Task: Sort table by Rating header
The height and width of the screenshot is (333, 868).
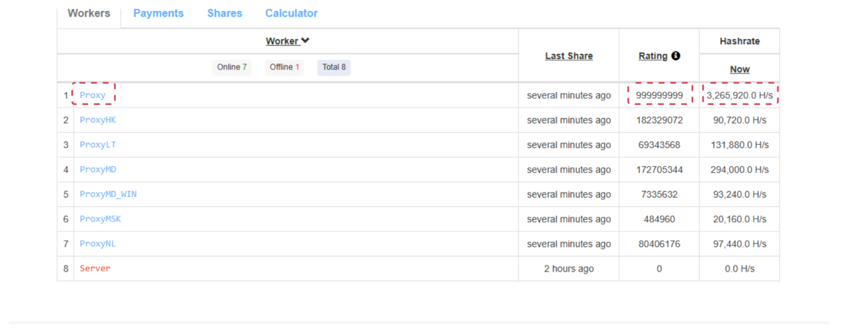Action: 653,56
